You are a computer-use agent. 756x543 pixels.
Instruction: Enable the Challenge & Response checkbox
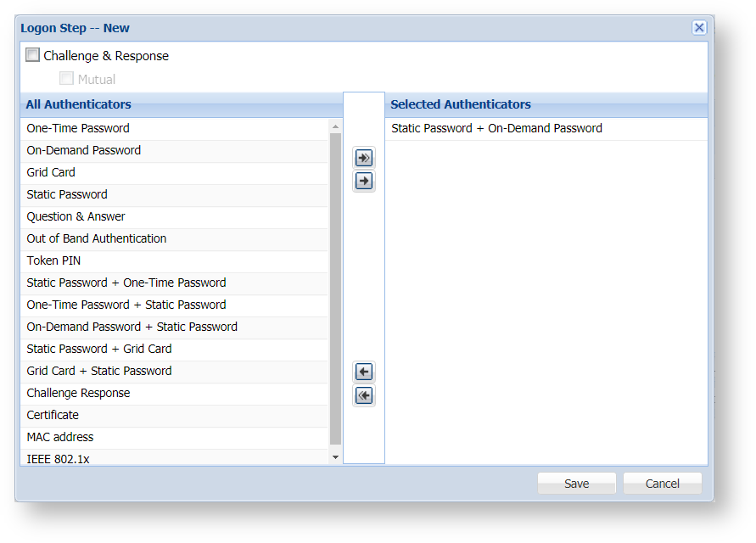click(33, 56)
